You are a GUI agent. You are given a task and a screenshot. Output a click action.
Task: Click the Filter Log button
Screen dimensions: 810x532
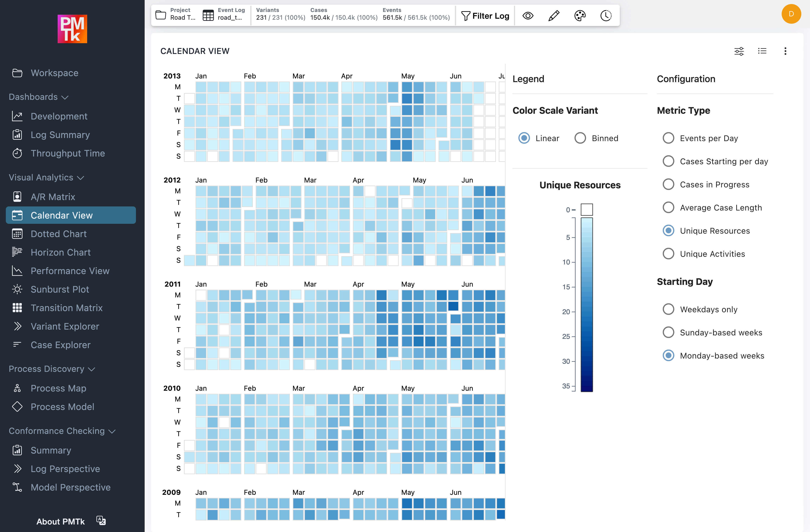point(485,16)
